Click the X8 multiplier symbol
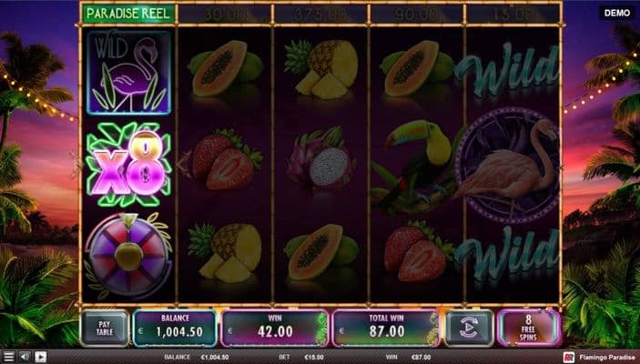640x364 pixels. pos(128,165)
